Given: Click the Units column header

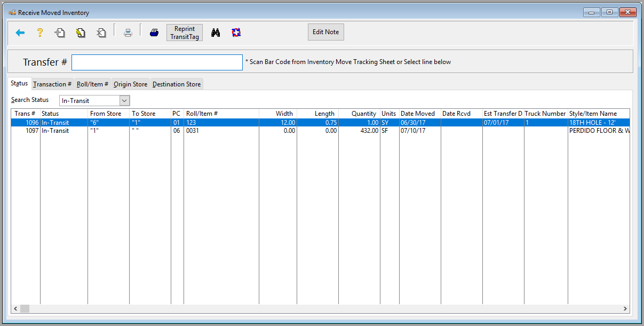Looking at the screenshot, I should pos(389,114).
